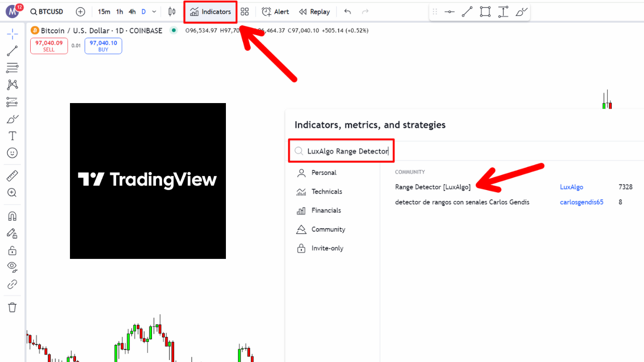Select the trend line drawing tool
The image size is (644, 362).
click(x=12, y=50)
